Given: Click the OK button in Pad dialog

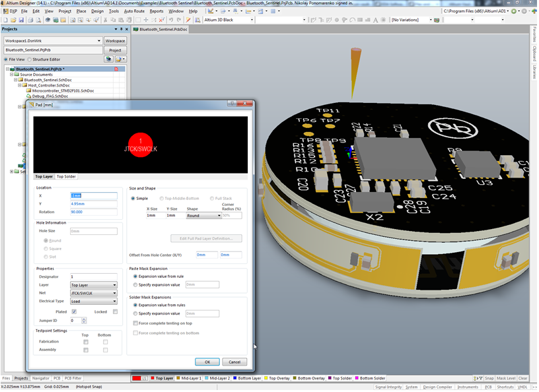Looking at the screenshot, I should (x=207, y=362).
